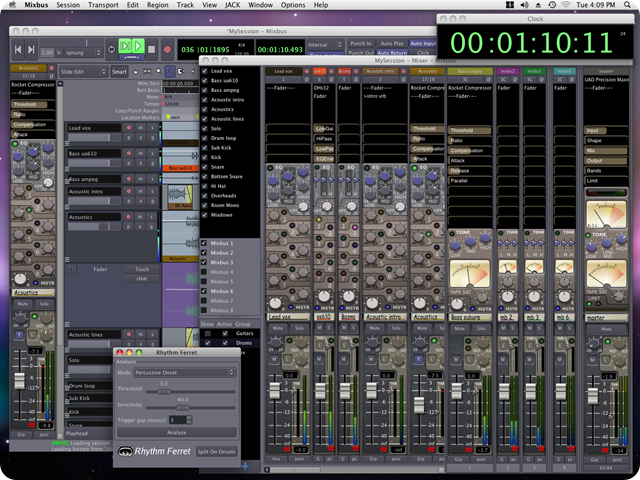Toggle the Mixbus 4 checkbox
640x480 pixels.
(x=205, y=272)
